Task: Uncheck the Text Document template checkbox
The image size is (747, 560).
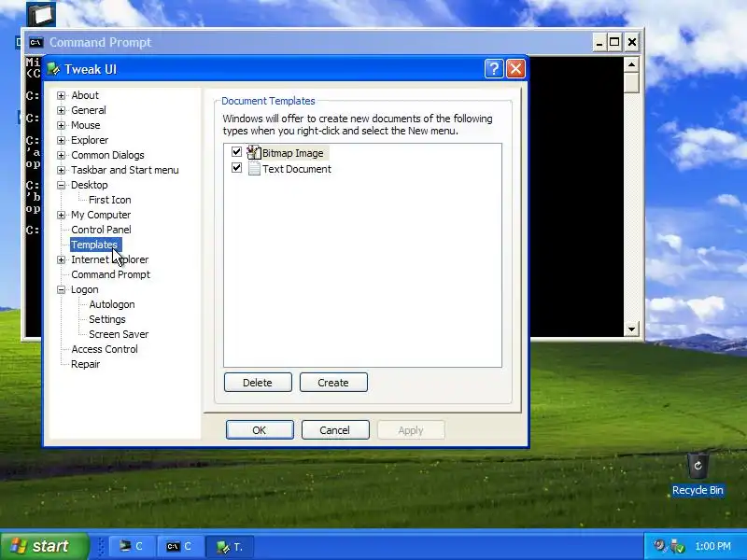Action: (236, 168)
